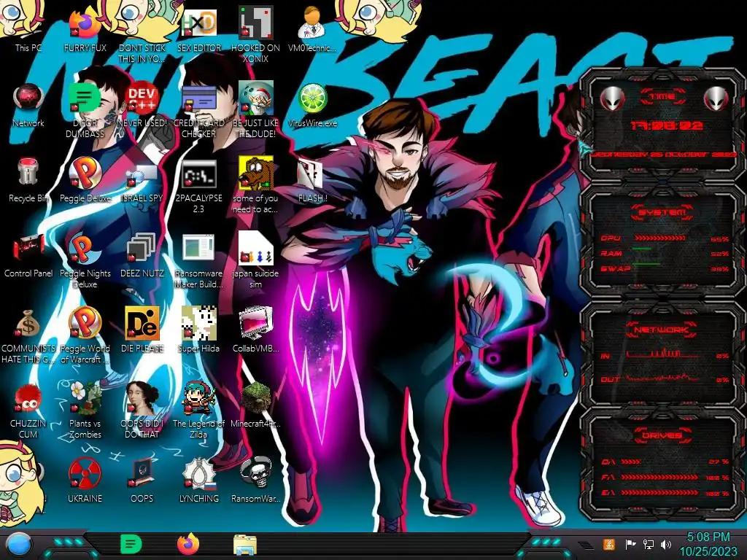This screenshot has height=560, width=747.
Task: Select the RansomWar... skull icon
Action: pyautogui.click(x=255, y=481)
